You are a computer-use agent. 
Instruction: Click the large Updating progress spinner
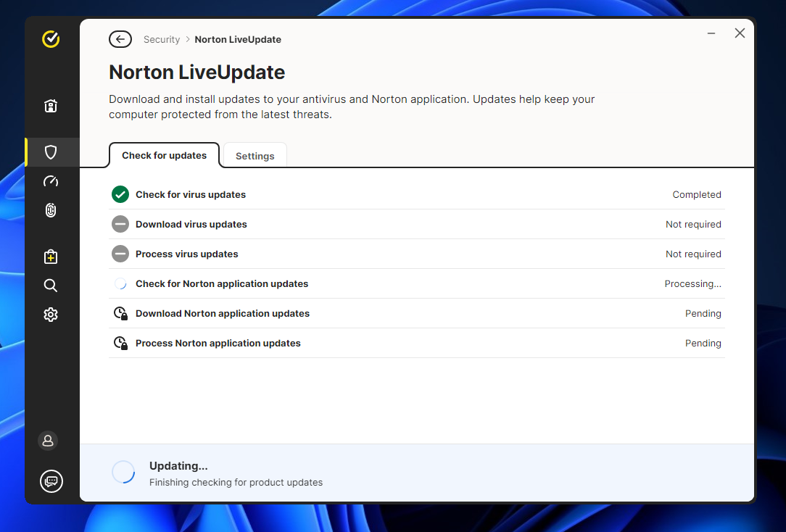pyautogui.click(x=123, y=473)
